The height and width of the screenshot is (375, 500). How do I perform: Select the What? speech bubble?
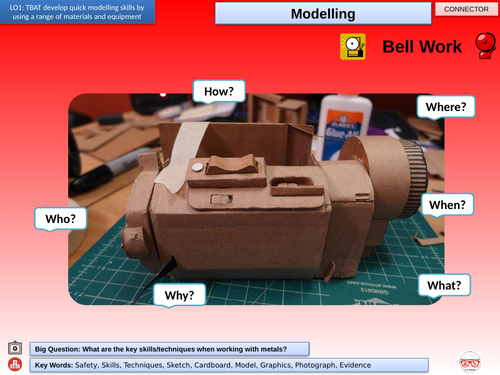coord(444,285)
